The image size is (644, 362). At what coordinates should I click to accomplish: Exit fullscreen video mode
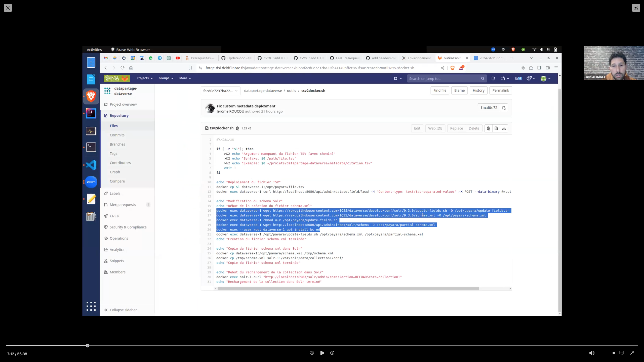tap(632, 353)
